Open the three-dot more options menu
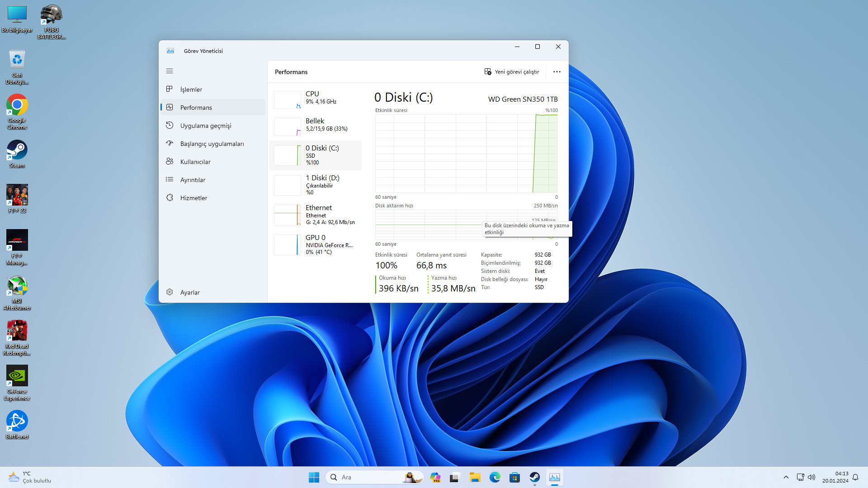This screenshot has height=488, width=868. point(557,72)
